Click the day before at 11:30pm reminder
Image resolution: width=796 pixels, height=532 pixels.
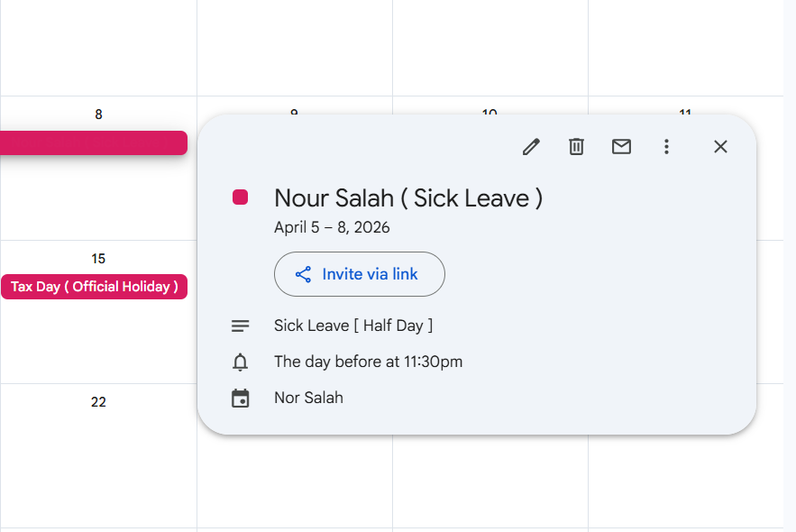(x=368, y=362)
